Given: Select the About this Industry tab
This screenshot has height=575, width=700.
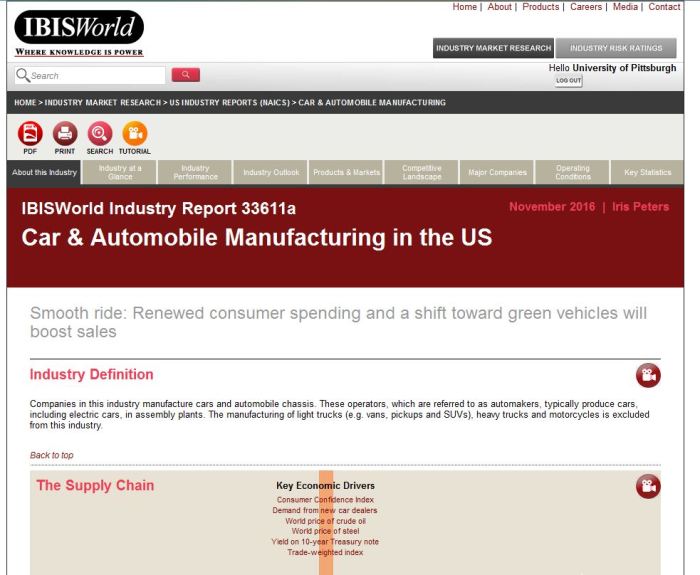Looking at the screenshot, I should coord(44,172).
